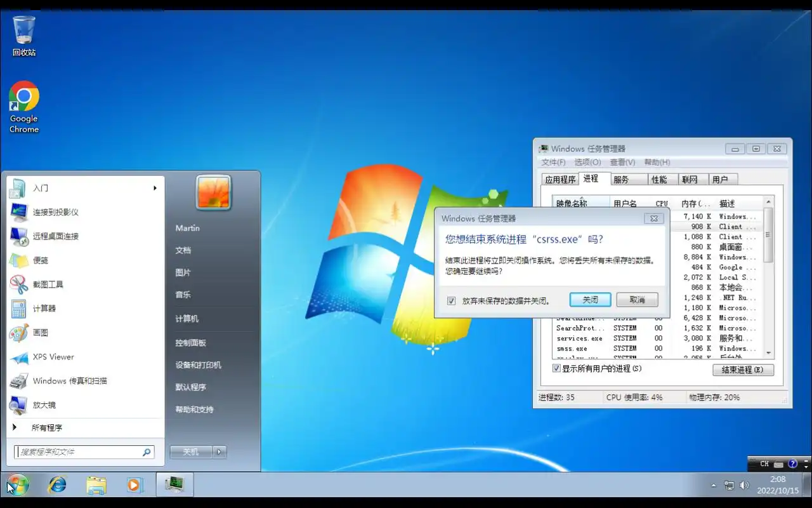The height and width of the screenshot is (508, 812).
Task: Switch to 服务 tab
Action: point(628,180)
